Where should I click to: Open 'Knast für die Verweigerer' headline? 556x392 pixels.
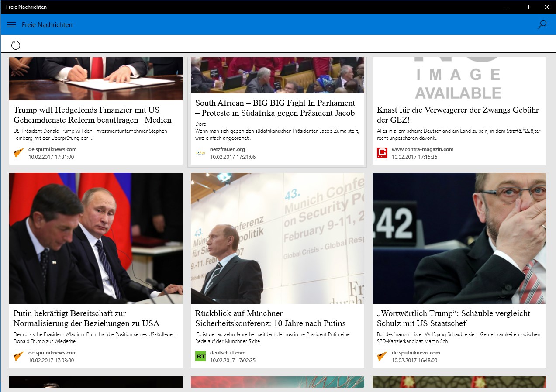(458, 115)
